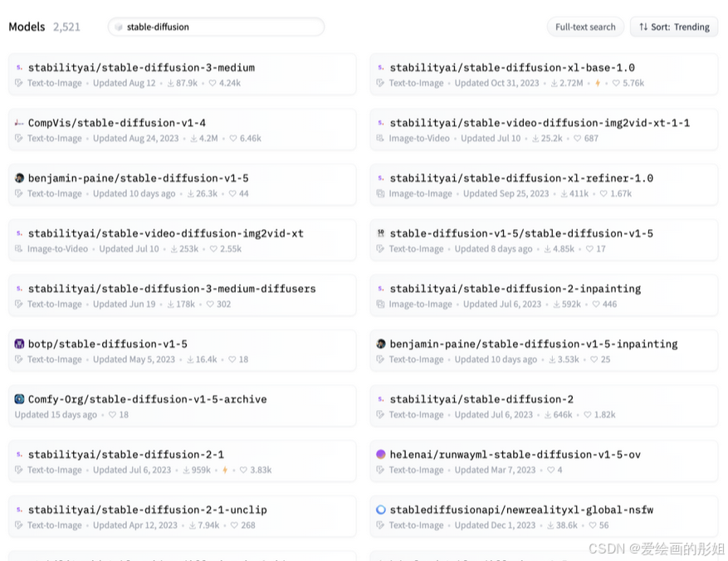The height and width of the screenshot is (561, 728).
Task: Click the helenai gradient avatar icon
Action: click(x=381, y=455)
